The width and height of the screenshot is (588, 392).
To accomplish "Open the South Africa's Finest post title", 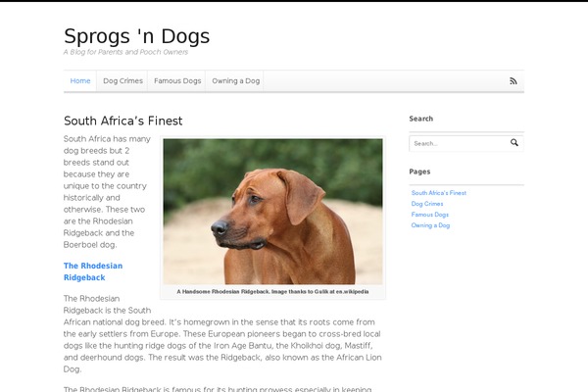I will (123, 121).
